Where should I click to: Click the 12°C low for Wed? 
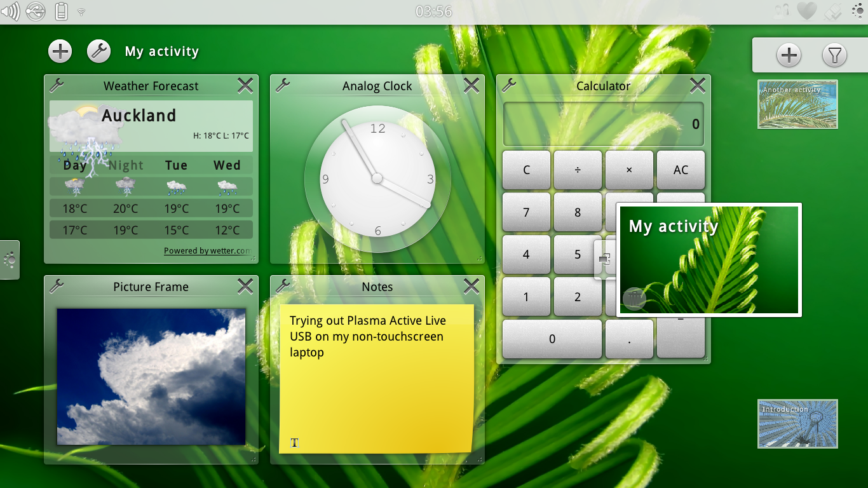[227, 230]
